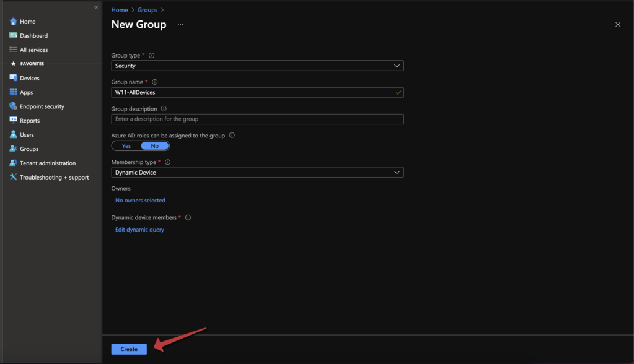634x364 pixels.
Task: Navigate to Groups in breadcrumb
Action: pos(147,10)
